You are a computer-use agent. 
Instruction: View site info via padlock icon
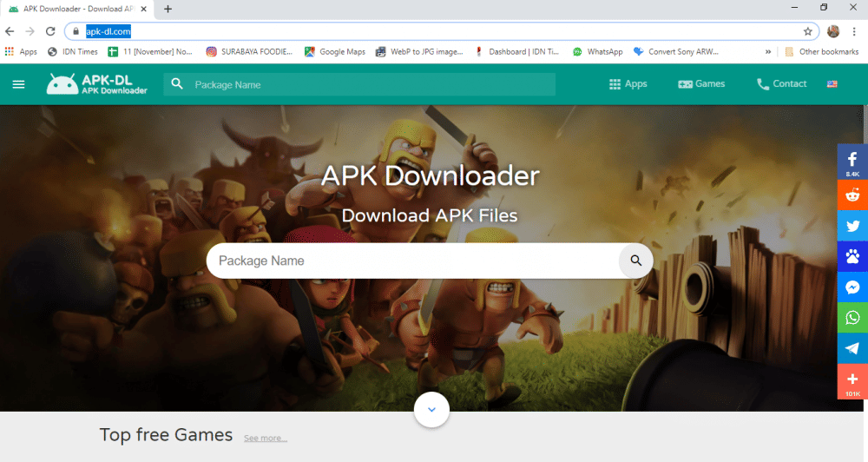[76, 31]
